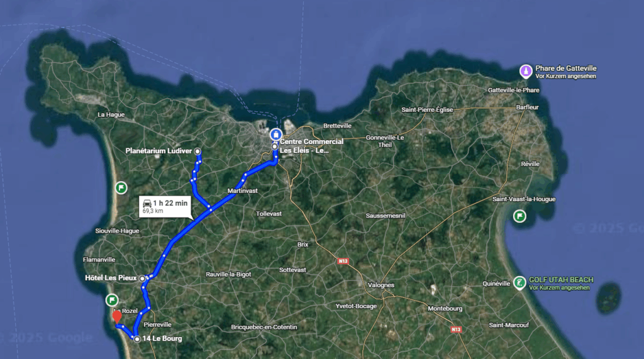Click the Valognes town label
Viewport: 644px width, 359px height.
pos(381,285)
